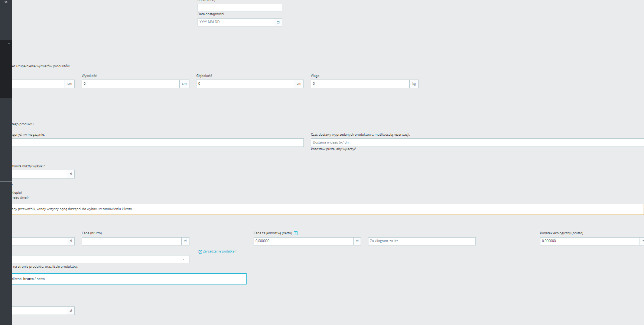Click the Cena za jednostkę (netto) field
Screen dimensions: 644x325
click(x=303, y=241)
